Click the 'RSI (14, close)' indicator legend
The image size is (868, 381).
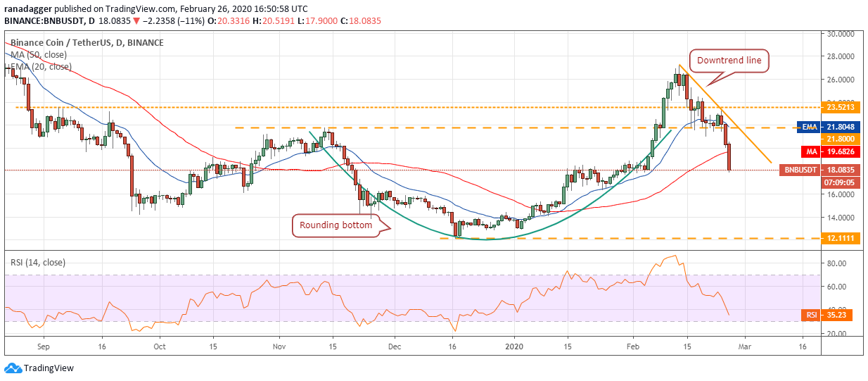(x=37, y=263)
